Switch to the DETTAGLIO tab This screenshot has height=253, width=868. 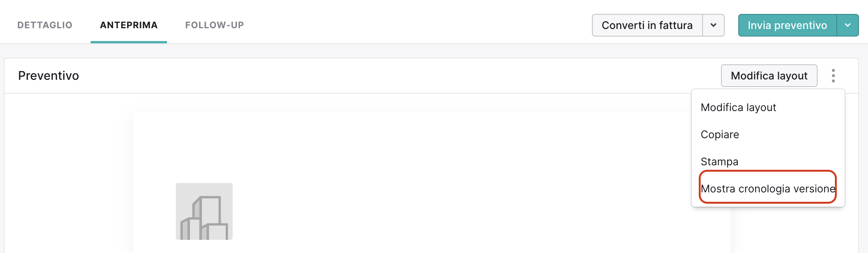pyautogui.click(x=45, y=25)
